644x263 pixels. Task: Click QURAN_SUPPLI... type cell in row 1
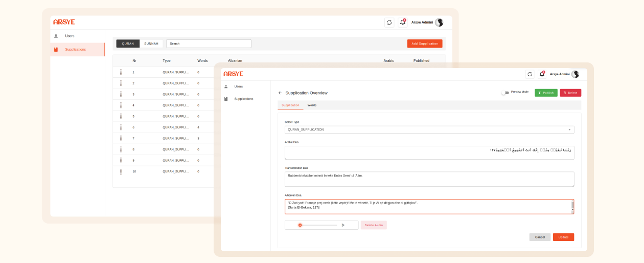pos(175,72)
